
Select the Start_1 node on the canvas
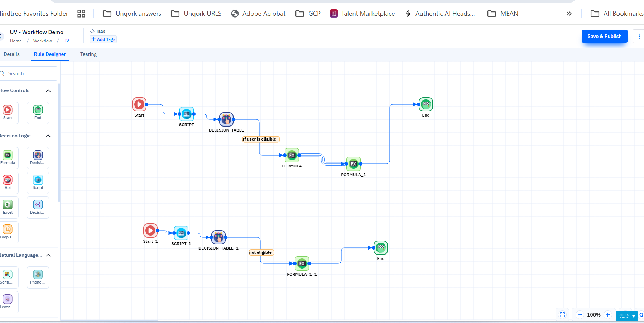[x=150, y=231]
